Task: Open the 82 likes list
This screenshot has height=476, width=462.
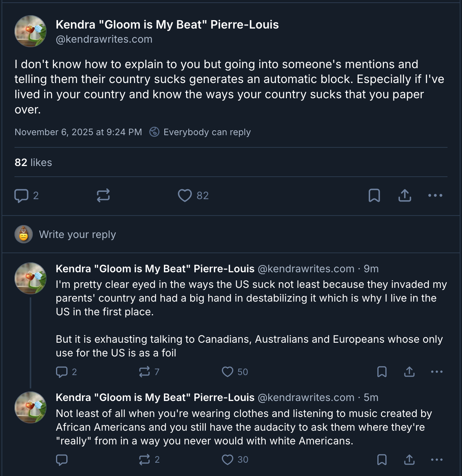Action: point(33,162)
